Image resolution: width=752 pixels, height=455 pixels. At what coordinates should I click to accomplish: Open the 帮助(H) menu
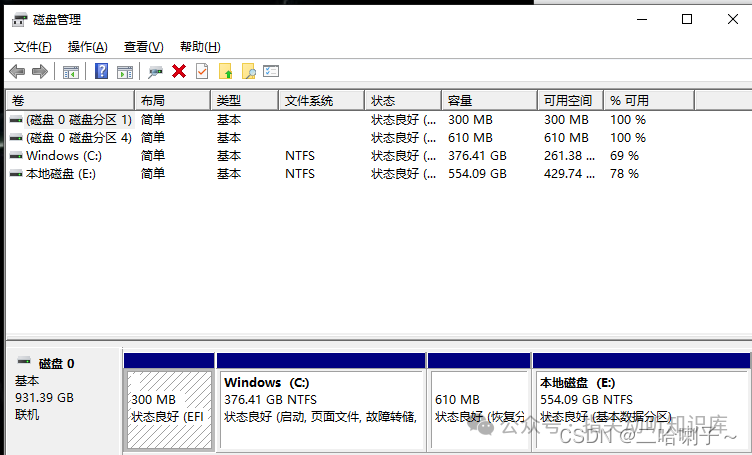[x=200, y=47]
